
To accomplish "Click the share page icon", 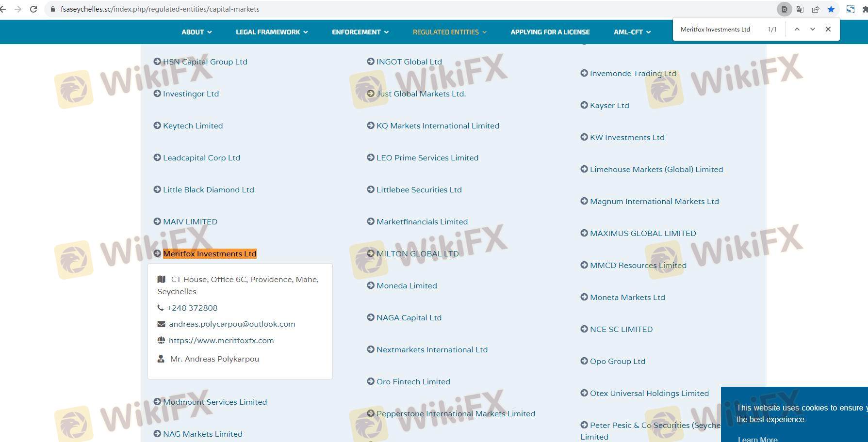I will click(816, 9).
